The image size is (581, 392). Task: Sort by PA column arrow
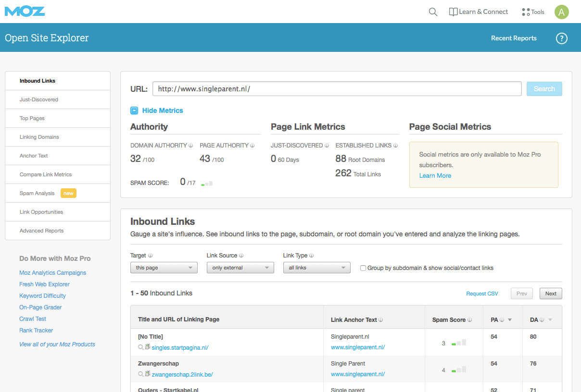click(x=510, y=320)
